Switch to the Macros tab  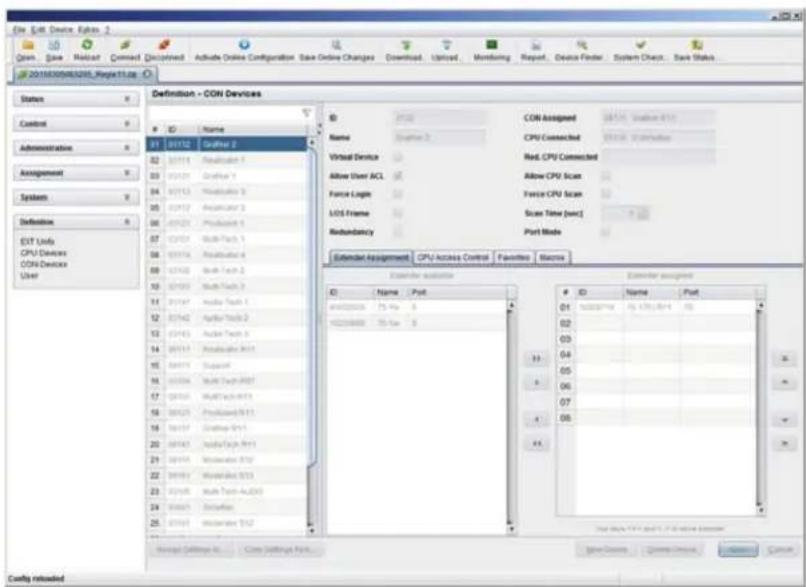(x=553, y=257)
